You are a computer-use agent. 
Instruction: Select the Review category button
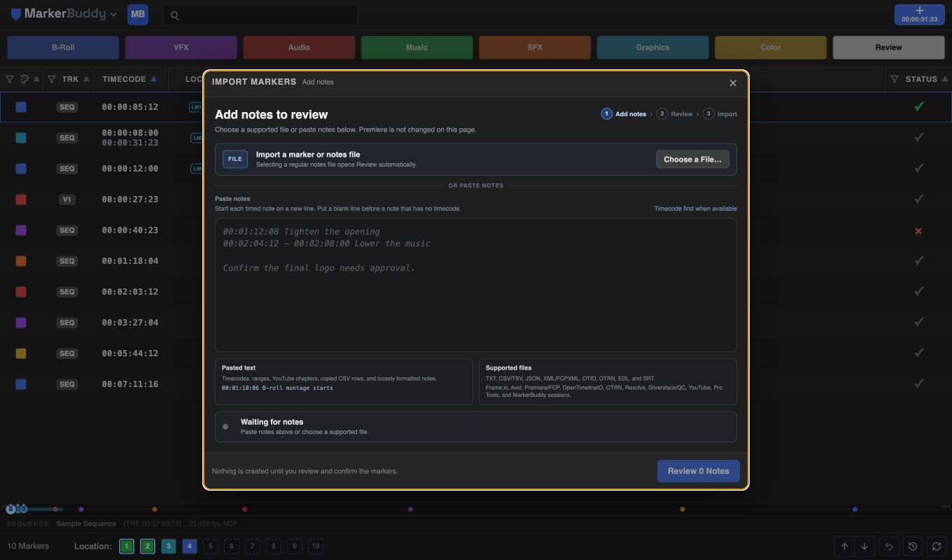pyautogui.click(x=888, y=48)
